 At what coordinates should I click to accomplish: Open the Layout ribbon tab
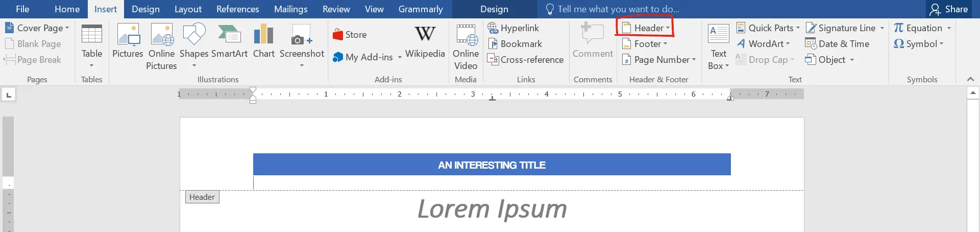188,9
